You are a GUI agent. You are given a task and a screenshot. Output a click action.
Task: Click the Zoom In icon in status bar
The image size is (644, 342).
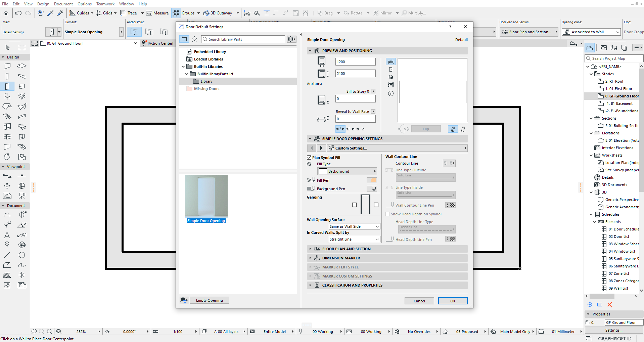pyautogui.click(x=50, y=331)
